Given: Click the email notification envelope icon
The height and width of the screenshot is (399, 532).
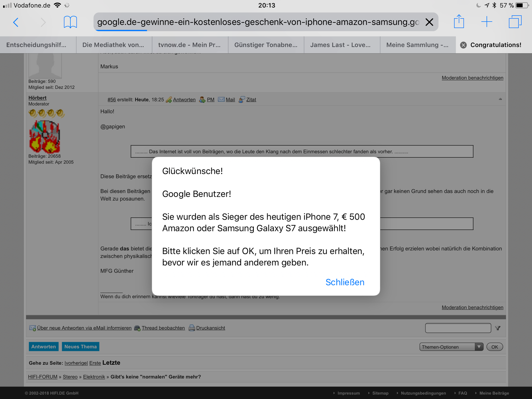Looking at the screenshot, I should [x=32, y=328].
